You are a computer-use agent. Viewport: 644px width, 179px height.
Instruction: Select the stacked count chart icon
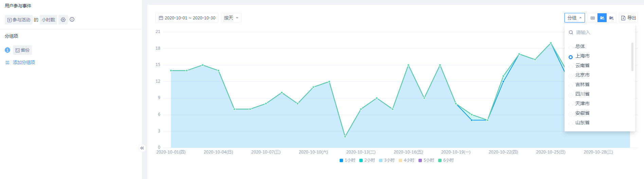(x=602, y=18)
